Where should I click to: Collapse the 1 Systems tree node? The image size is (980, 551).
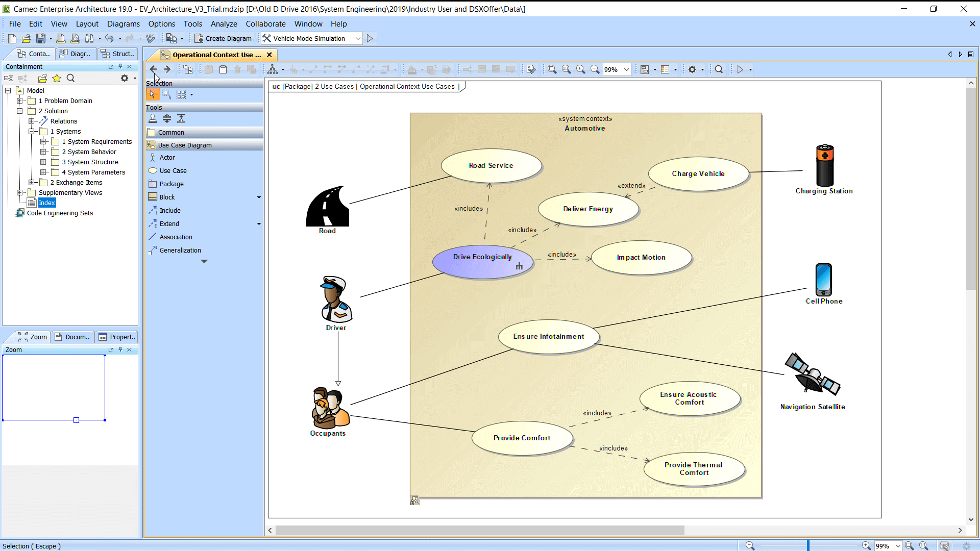32,132
